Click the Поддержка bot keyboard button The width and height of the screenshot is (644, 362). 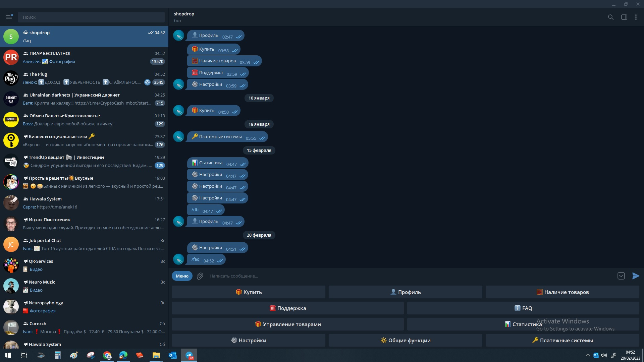(288, 308)
